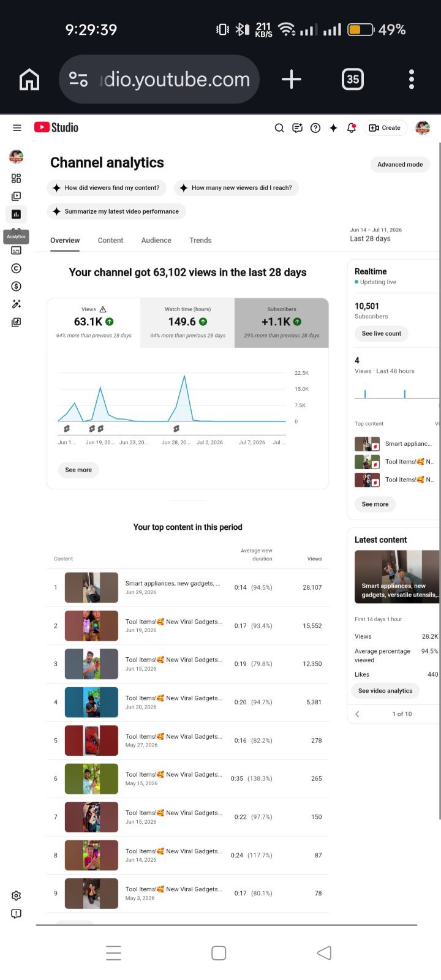This screenshot has height=980, width=441.
Task: Click the Create button
Action: point(386,128)
